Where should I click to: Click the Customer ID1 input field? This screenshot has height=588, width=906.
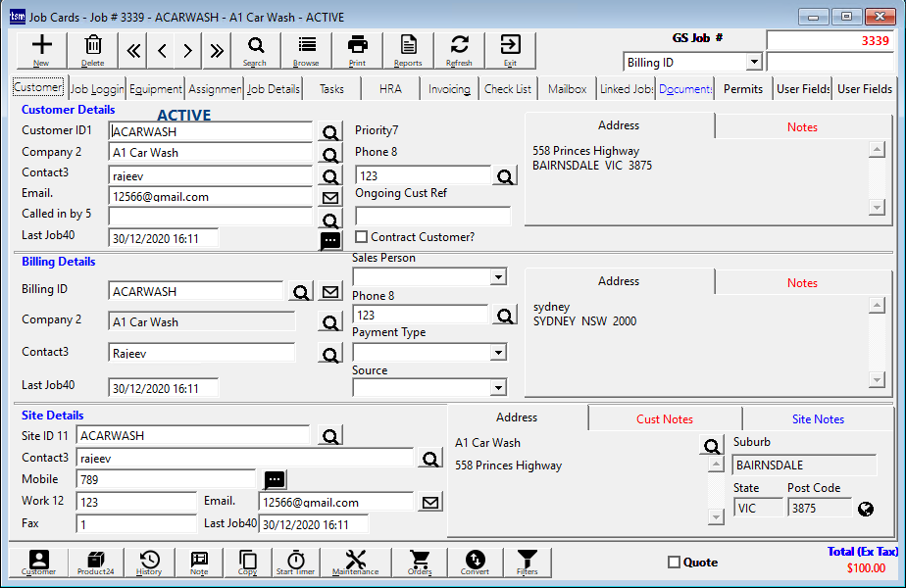211,131
